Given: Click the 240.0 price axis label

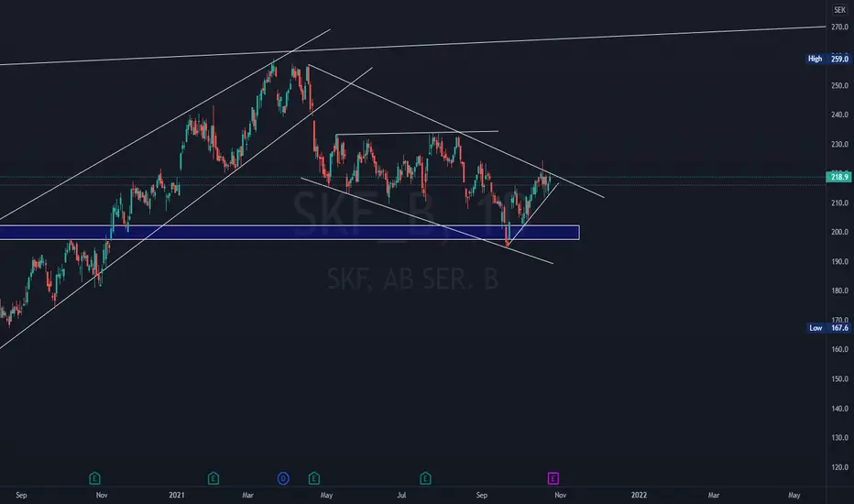Looking at the screenshot, I should tap(839, 115).
